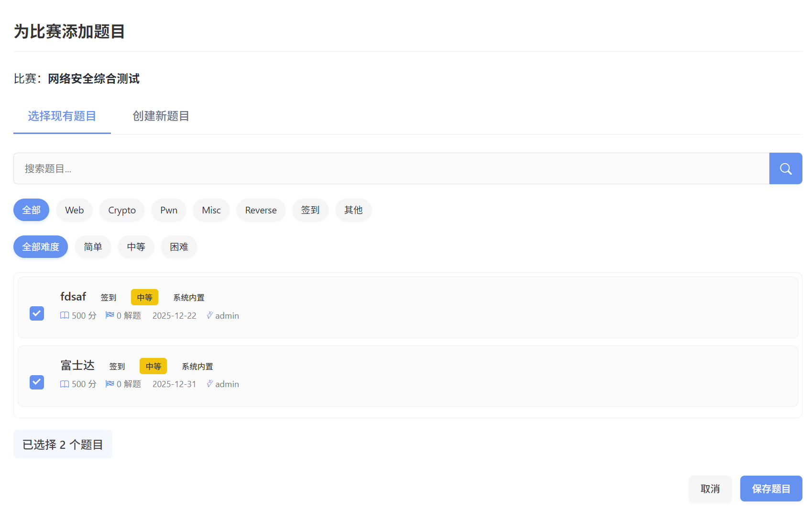Click the 中等 difficulty badge on 富士达
Screen dimensions: 812x512
click(153, 366)
